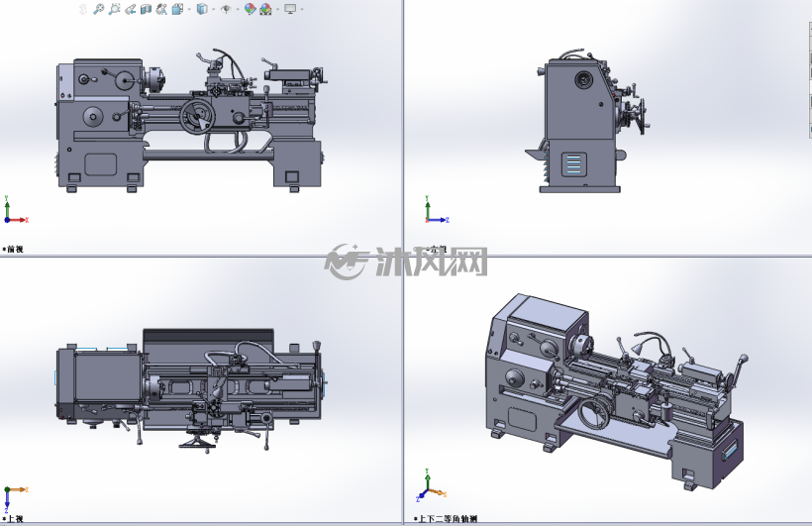This screenshot has width=812, height=526.
Task: Click the top view label 上视
Action: click(16, 519)
